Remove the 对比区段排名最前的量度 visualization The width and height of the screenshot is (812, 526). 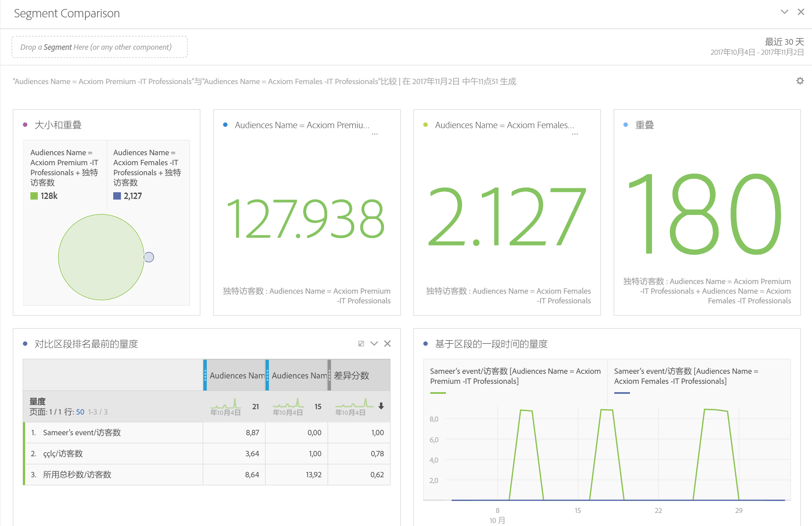[x=387, y=344]
